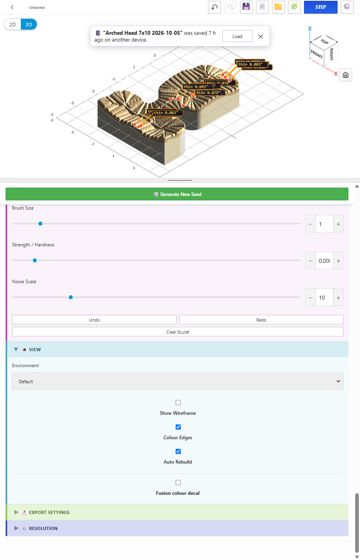Increase Brush Size with plus button
Image resolution: width=360 pixels, height=560 pixels.
338,224
